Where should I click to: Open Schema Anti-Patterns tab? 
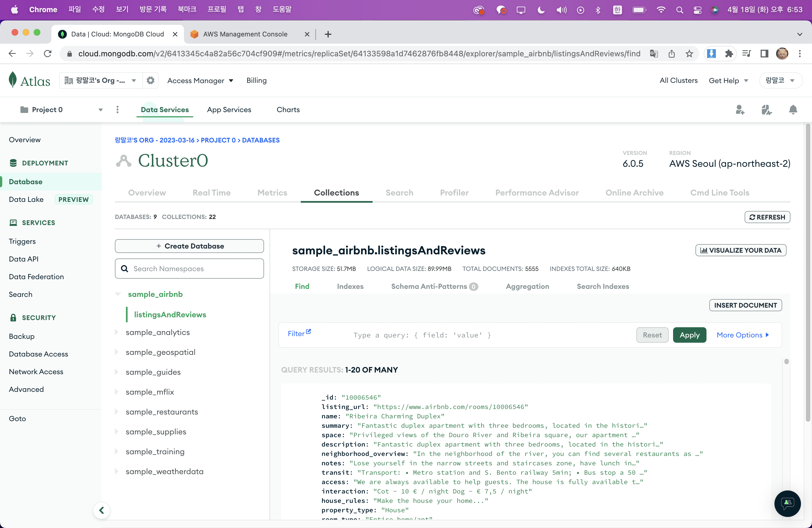click(x=434, y=287)
